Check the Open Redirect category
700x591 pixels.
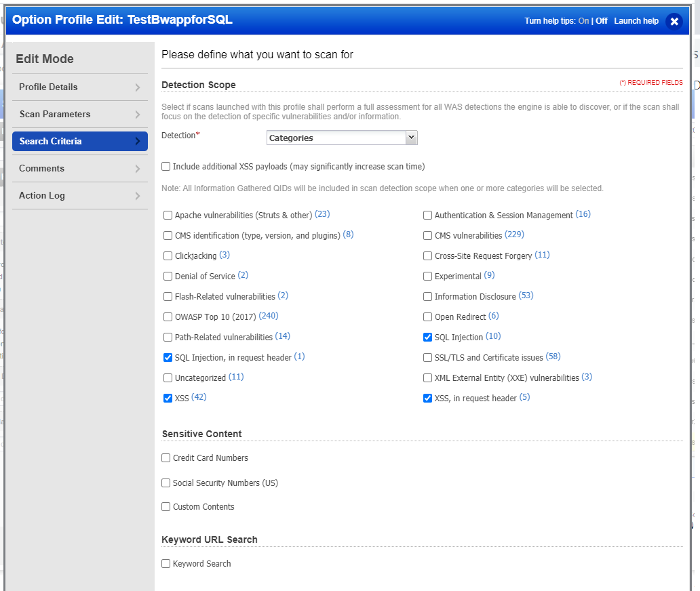click(428, 317)
